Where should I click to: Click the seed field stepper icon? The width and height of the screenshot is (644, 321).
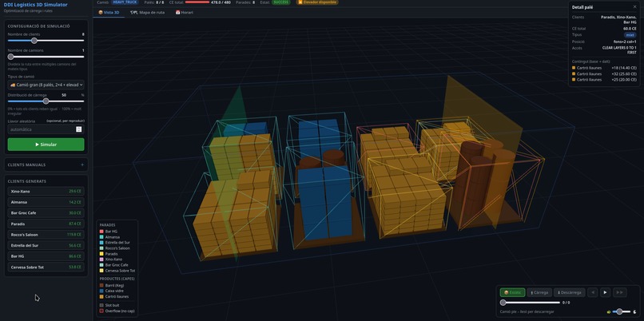79,129
